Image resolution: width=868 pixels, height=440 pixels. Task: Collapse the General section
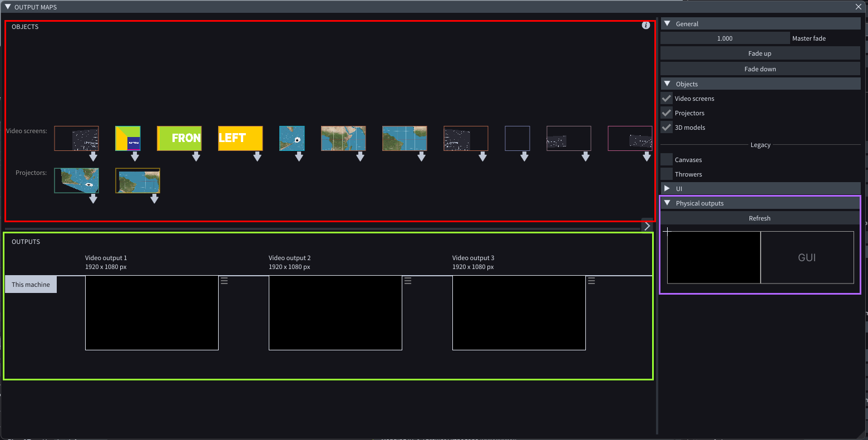[x=667, y=24]
